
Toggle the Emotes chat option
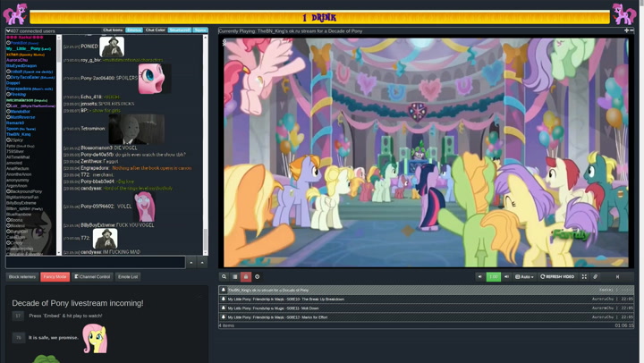(x=133, y=30)
